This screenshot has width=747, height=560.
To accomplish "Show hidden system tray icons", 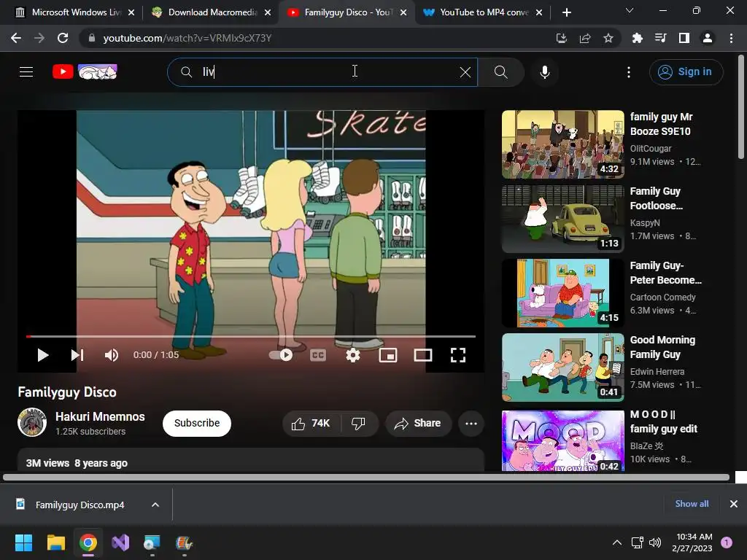I will click(x=617, y=542).
